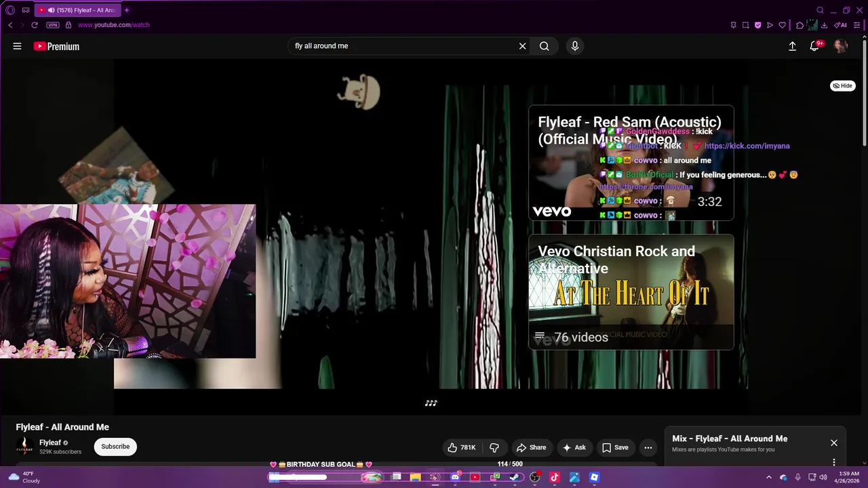Image resolution: width=868 pixels, height=488 pixels.
Task: Save video to a playlist
Action: 615,447
